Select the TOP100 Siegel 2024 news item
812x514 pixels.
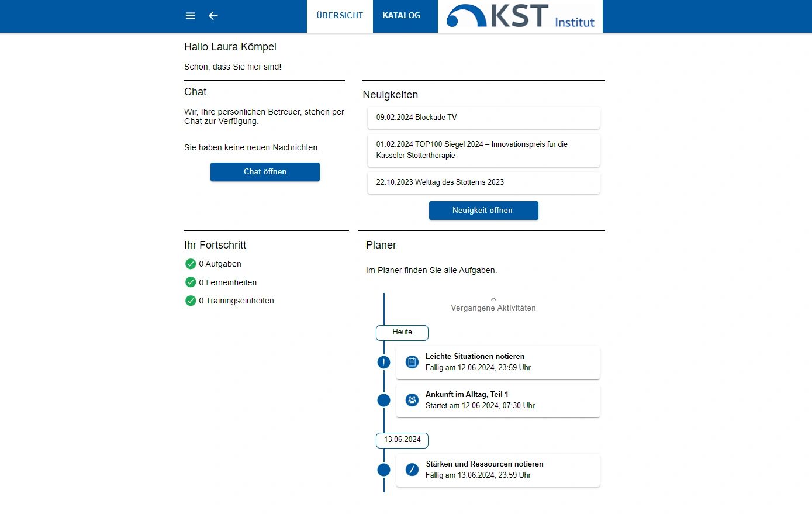[483, 150]
